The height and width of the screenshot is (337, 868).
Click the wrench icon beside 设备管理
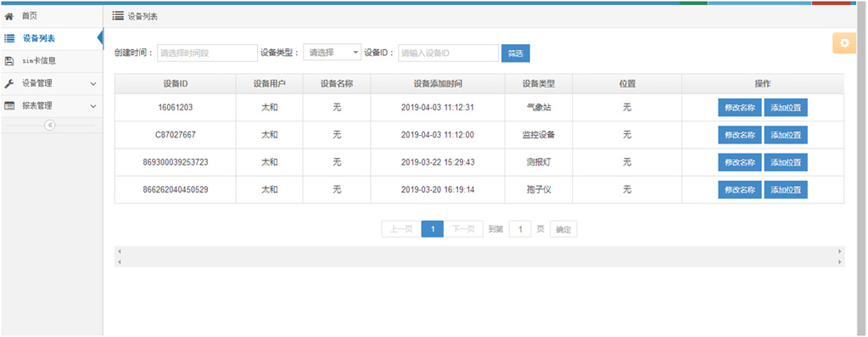click(8, 83)
